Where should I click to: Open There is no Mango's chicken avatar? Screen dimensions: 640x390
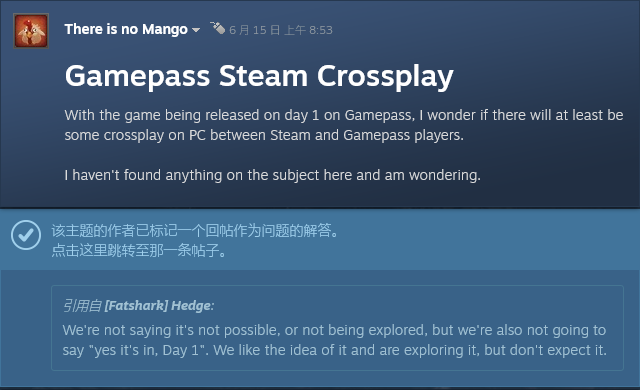(31, 31)
